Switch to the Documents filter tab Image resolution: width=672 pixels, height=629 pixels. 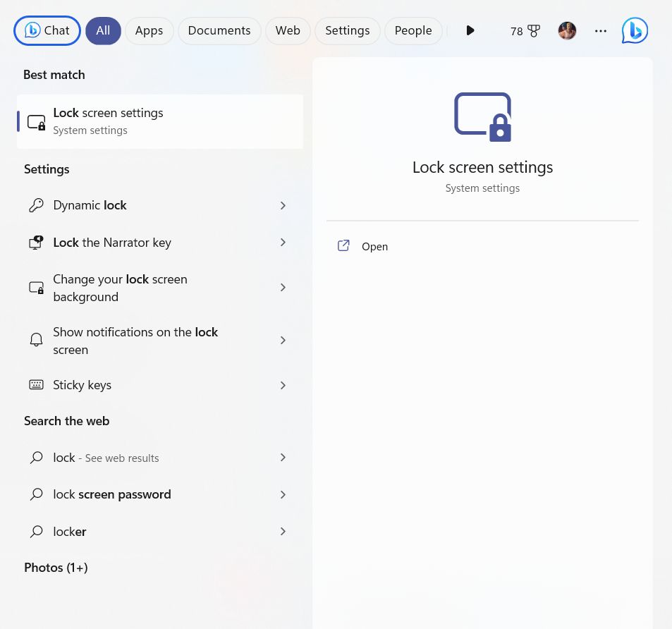click(219, 30)
